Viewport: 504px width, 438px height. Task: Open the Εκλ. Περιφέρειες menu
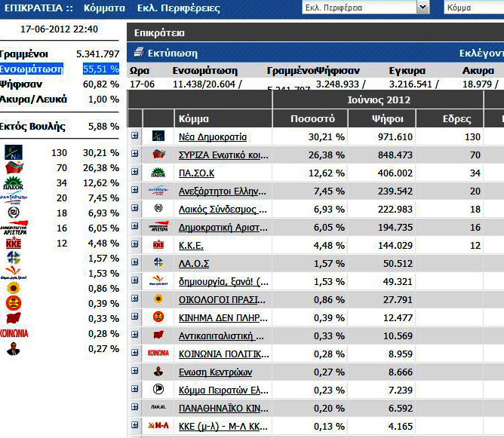click(x=178, y=8)
